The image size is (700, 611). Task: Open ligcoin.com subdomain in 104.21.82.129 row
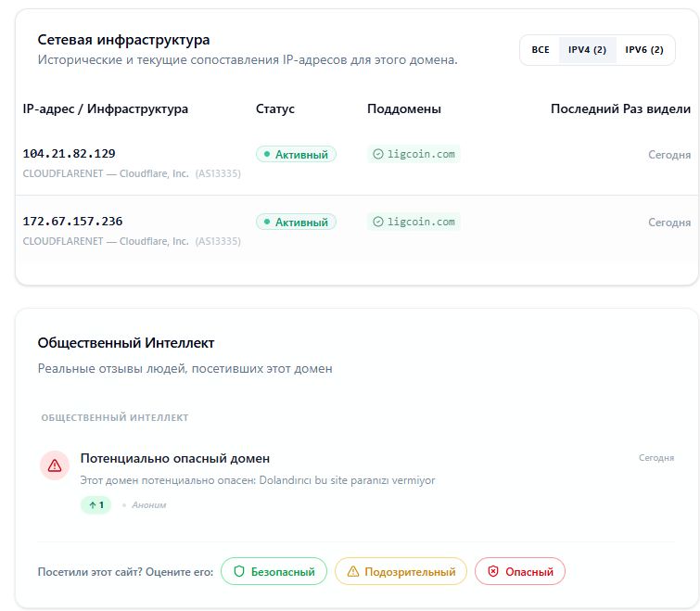414,154
